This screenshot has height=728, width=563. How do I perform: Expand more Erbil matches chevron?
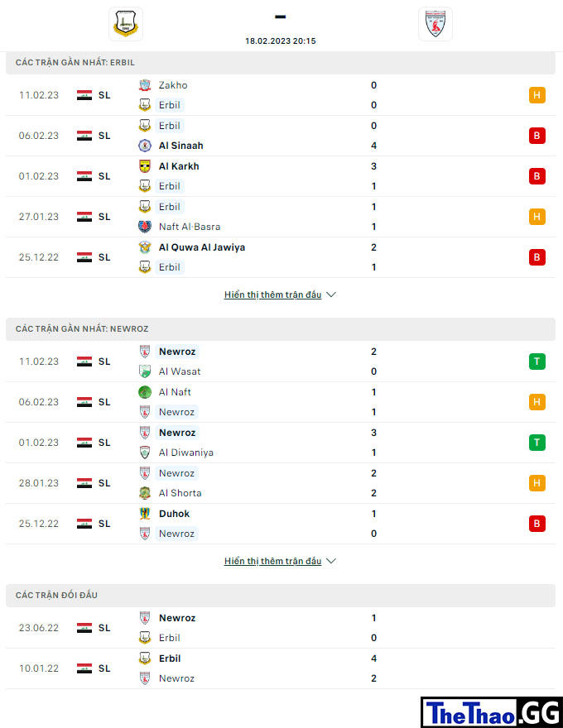(x=331, y=295)
